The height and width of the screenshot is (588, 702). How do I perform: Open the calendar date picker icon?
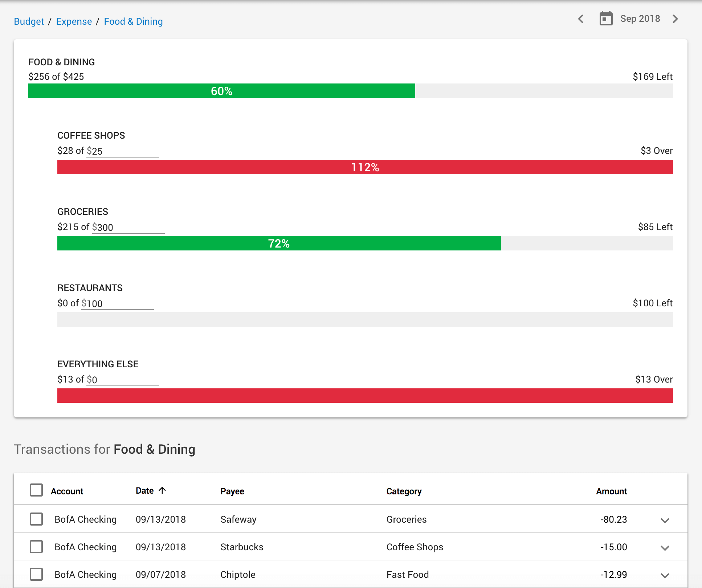click(x=606, y=19)
